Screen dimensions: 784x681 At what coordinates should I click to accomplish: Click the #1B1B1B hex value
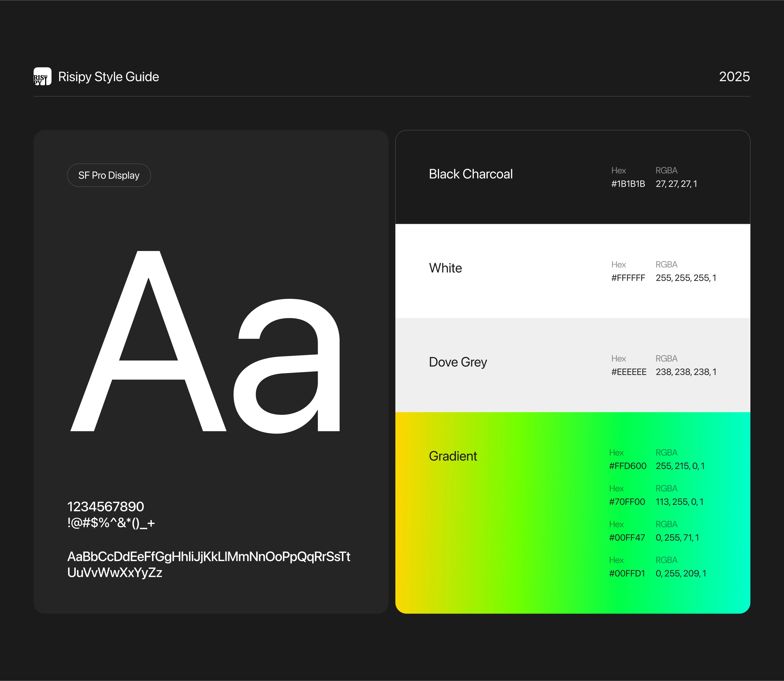[x=628, y=184]
